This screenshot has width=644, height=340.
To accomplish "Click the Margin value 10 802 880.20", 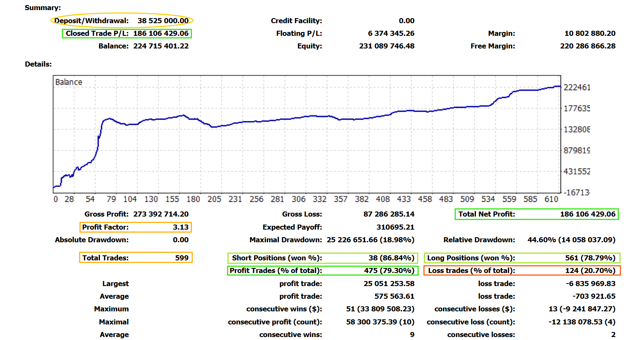I will point(590,34).
